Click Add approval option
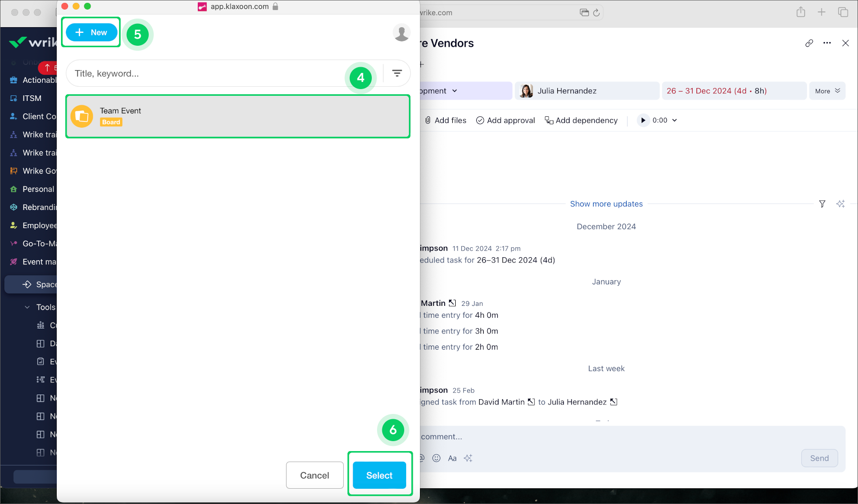 pyautogui.click(x=505, y=121)
